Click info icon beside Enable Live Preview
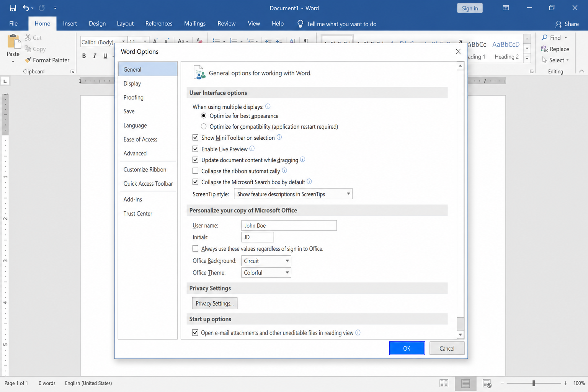This screenshot has width=588, height=392. pos(252,149)
